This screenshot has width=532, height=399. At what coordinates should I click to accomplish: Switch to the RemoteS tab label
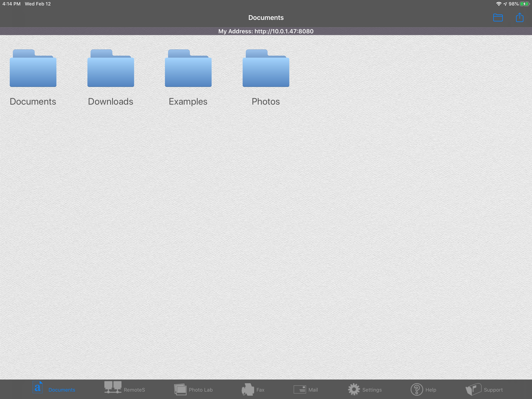(134, 390)
